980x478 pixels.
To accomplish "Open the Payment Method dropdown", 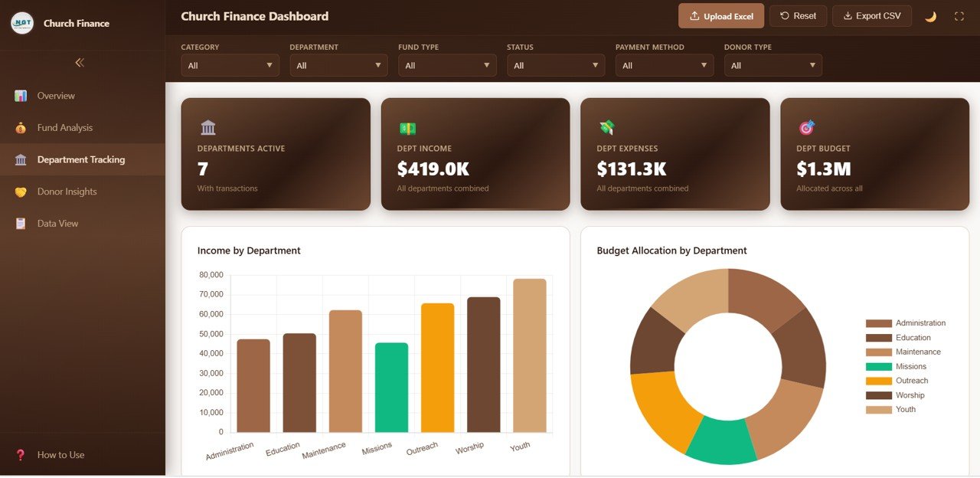I will pyautogui.click(x=664, y=65).
